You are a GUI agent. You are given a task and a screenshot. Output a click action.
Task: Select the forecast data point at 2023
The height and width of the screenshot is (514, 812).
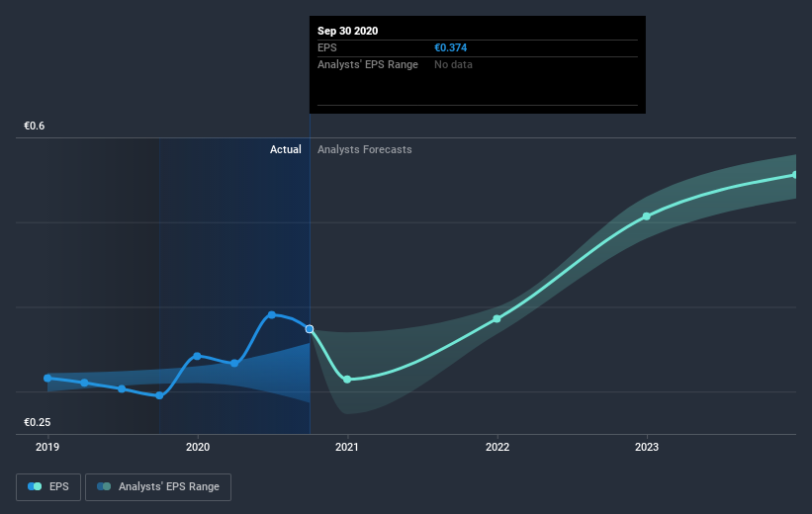pos(646,216)
